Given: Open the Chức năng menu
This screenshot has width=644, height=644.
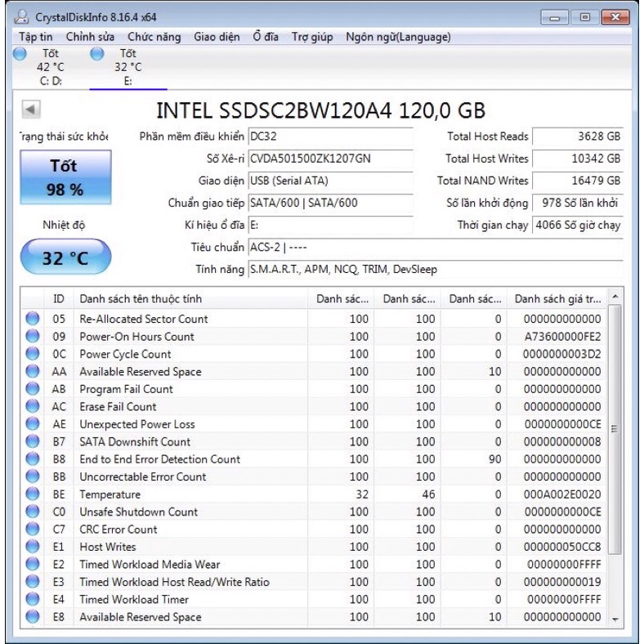Looking at the screenshot, I should point(154,37).
